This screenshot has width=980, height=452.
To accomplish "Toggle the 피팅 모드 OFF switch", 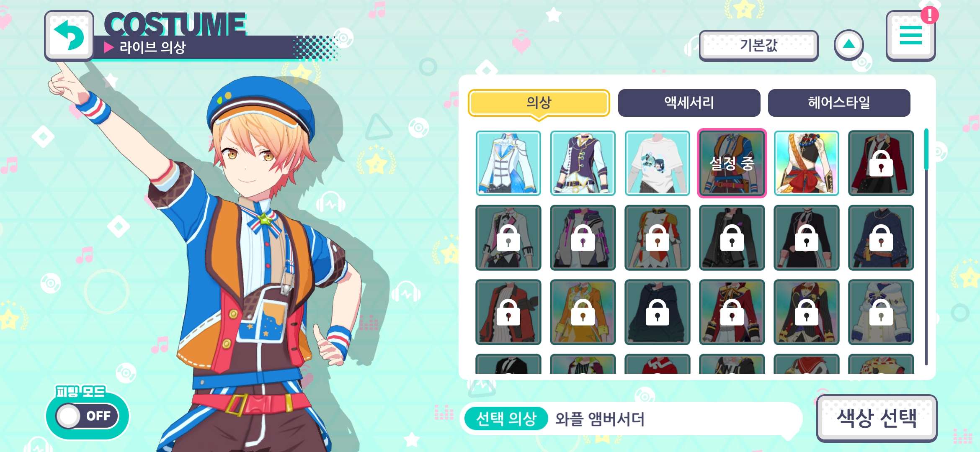I will 88,416.
